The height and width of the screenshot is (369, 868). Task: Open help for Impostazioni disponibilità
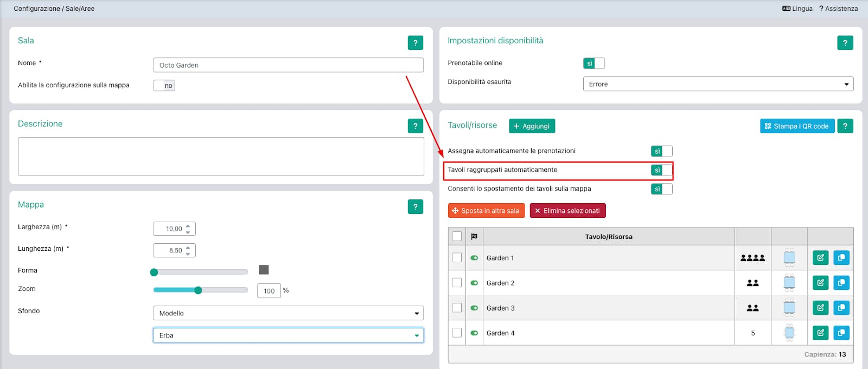point(845,43)
